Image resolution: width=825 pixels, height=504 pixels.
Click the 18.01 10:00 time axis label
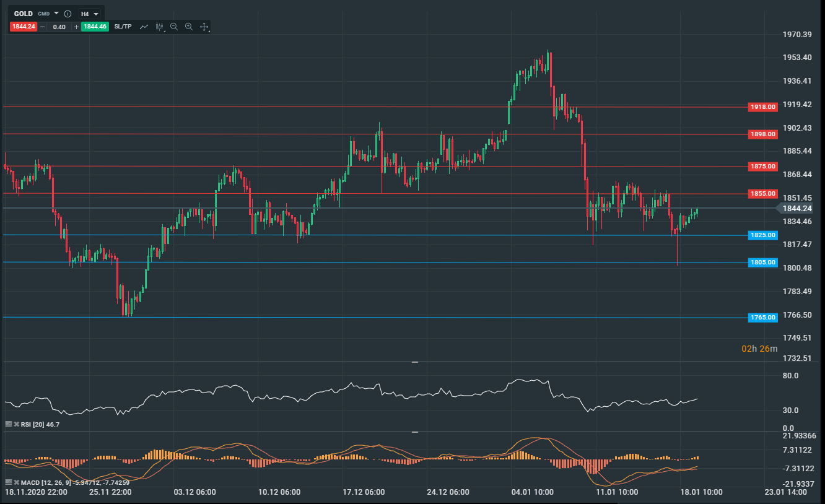pyautogui.click(x=701, y=492)
